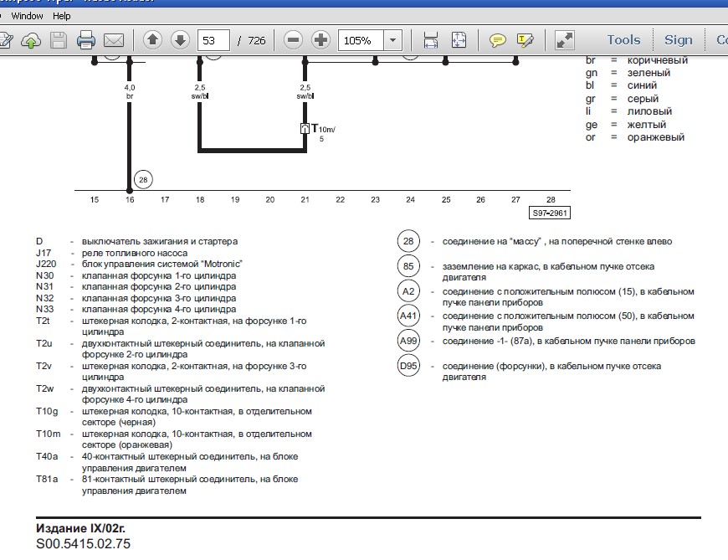
Task: Zoom in with the plus button
Action: (x=320, y=40)
